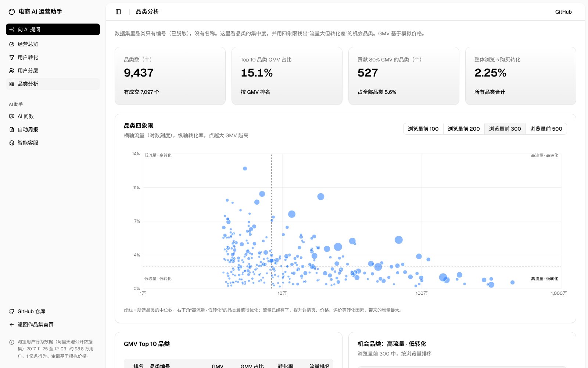Click the gauge icon beside 经营总览

12,44
